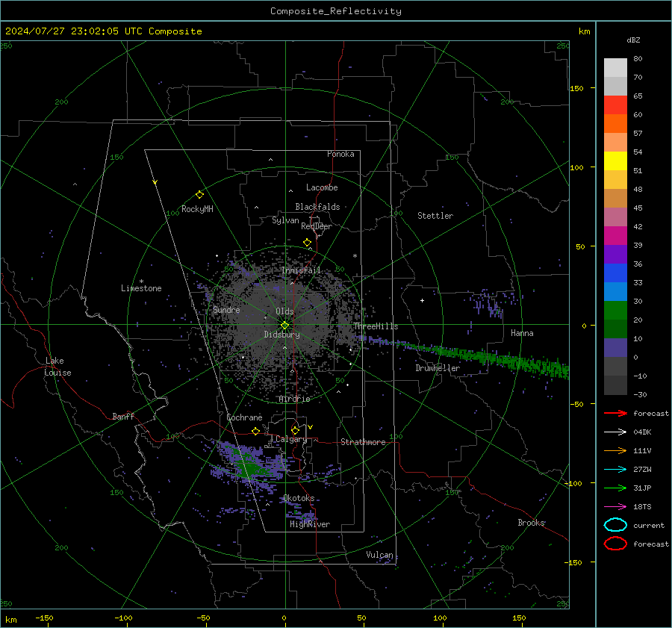Click the Calgary city label

pos(291,439)
